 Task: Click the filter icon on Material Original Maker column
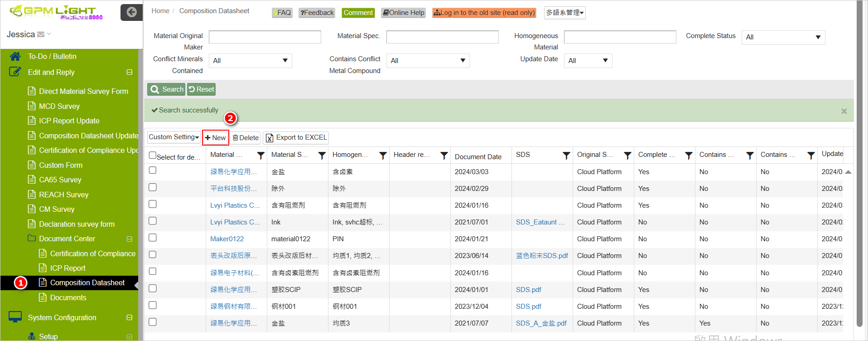261,156
